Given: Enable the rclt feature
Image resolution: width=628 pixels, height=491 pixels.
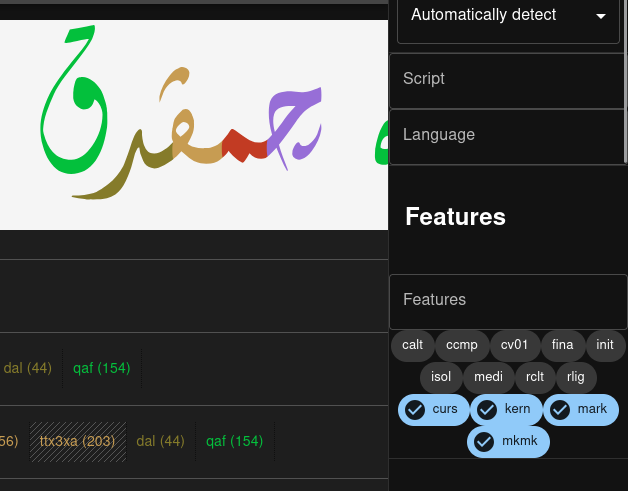Looking at the screenshot, I should click(534, 377).
